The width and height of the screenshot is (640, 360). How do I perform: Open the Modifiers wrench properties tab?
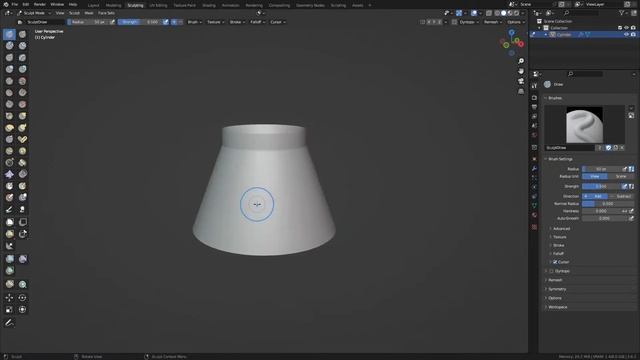coord(534,168)
